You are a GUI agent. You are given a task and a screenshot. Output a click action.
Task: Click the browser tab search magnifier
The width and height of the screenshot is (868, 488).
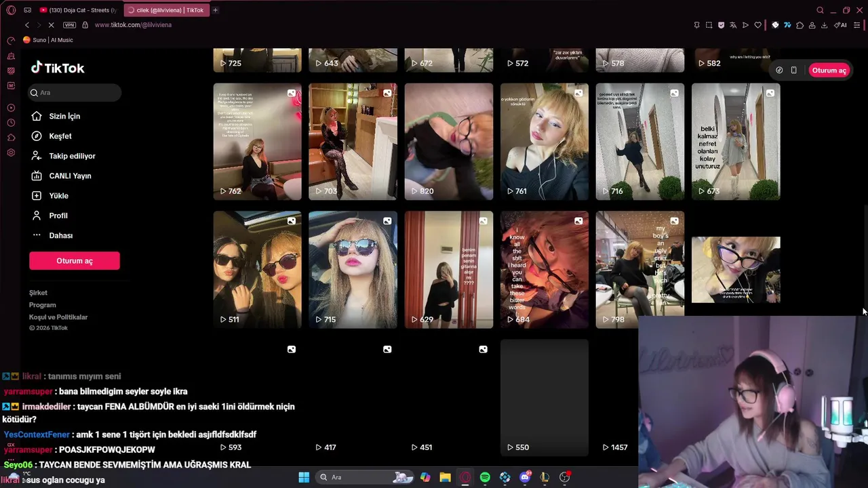(821, 10)
